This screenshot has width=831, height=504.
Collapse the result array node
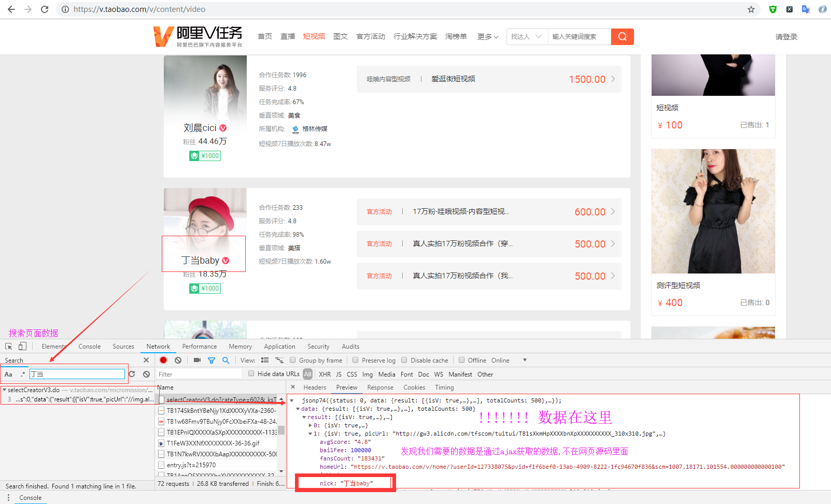(304, 417)
